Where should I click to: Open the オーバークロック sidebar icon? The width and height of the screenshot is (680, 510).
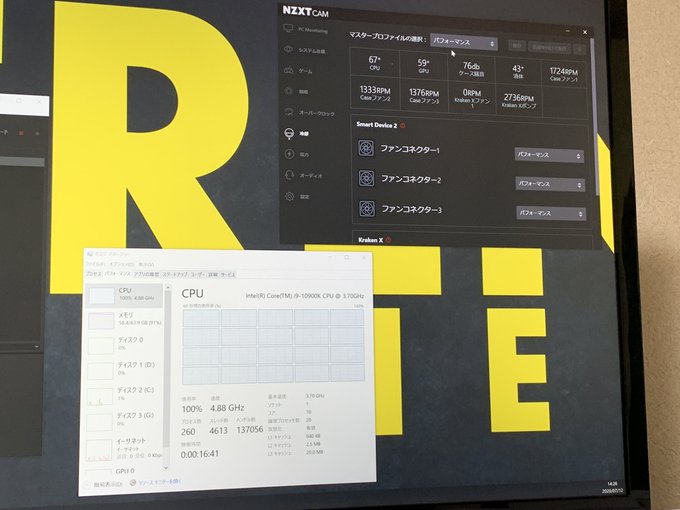289,112
